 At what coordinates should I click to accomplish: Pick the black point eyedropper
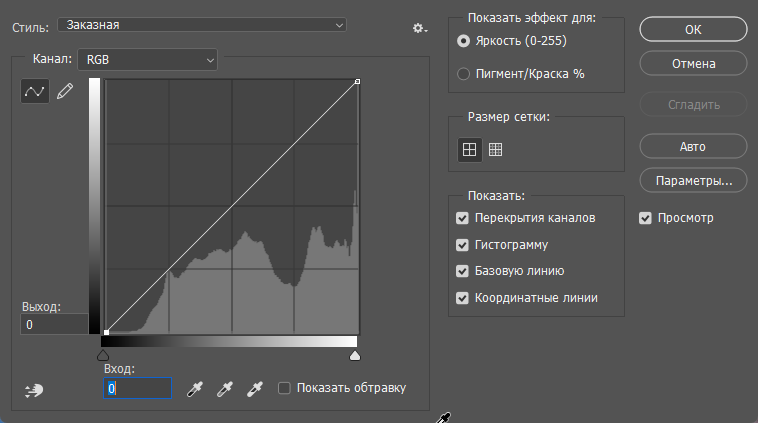[195, 389]
